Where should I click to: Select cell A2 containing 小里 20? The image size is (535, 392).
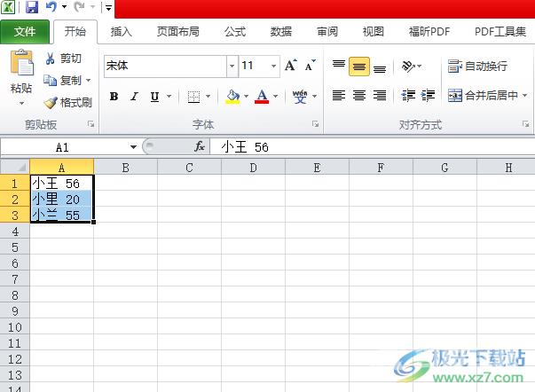tap(62, 199)
